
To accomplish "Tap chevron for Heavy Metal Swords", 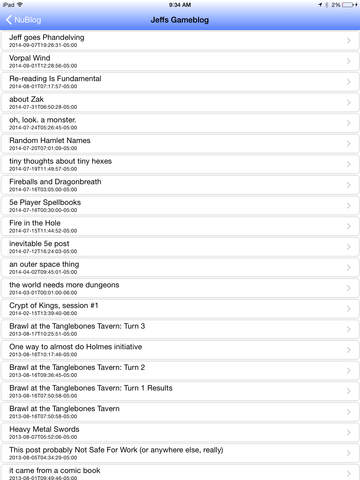I will (349, 433).
